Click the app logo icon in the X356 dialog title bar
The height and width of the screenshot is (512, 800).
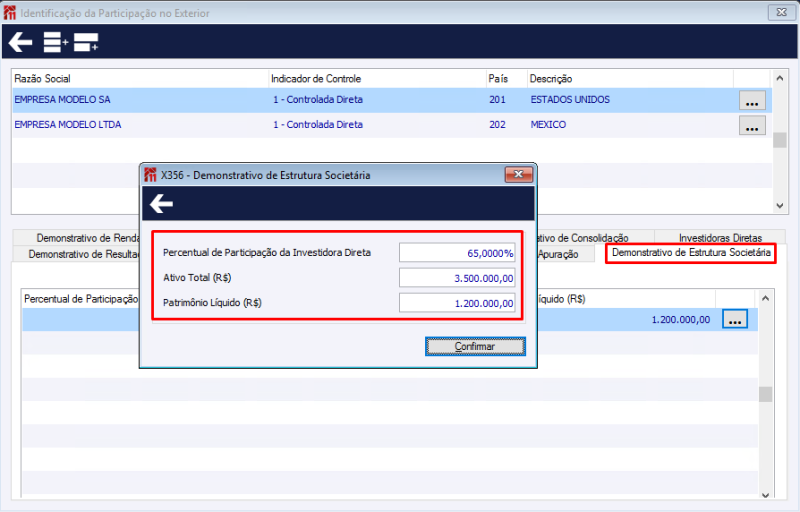point(150,175)
